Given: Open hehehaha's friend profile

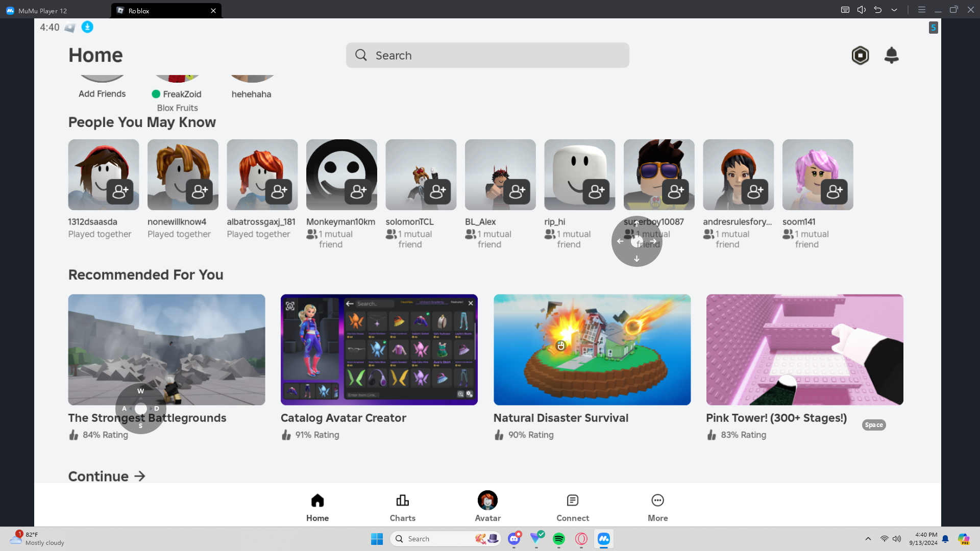Looking at the screenshot, I should [251, 88].
